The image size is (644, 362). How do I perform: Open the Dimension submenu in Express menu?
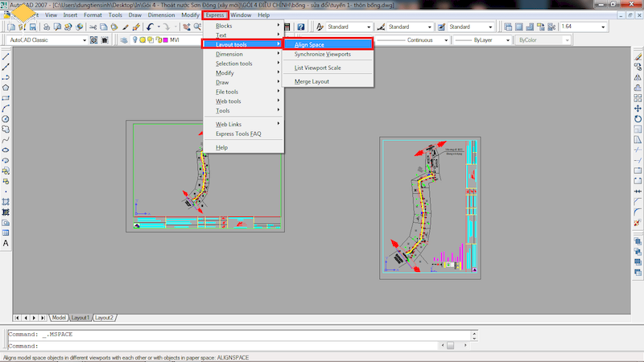tap(244, 54)
